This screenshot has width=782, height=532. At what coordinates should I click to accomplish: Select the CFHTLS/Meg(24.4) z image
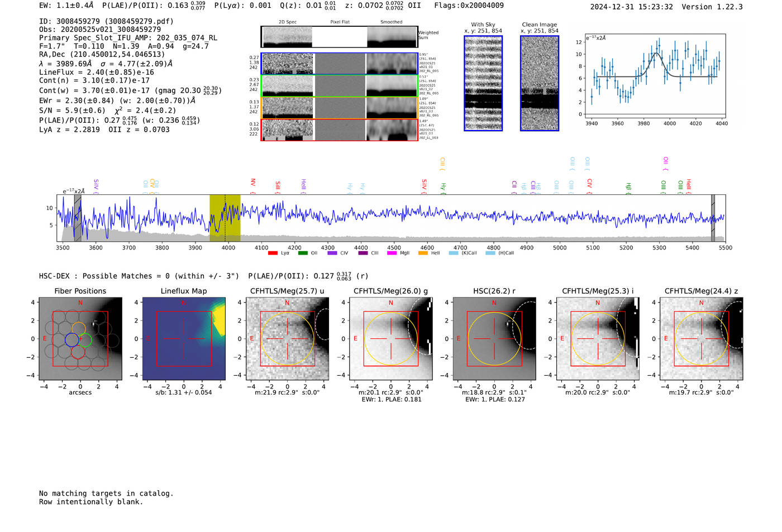pos(702,339)
